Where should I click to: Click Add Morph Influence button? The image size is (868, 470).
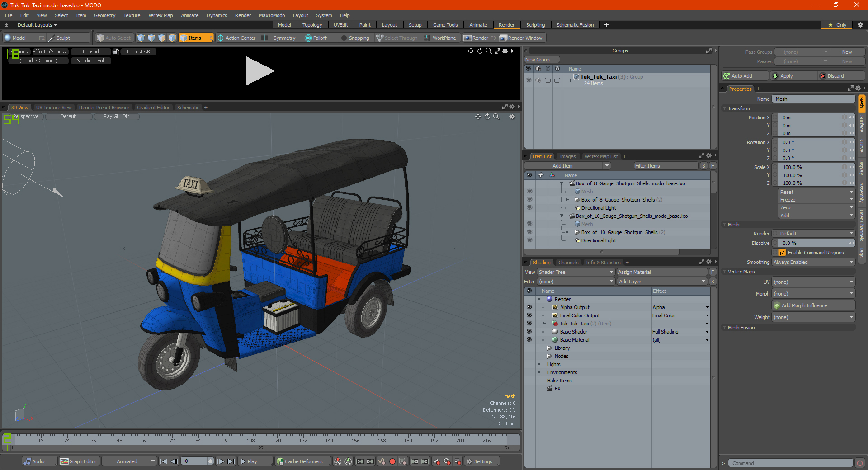[x=813, y=305]
